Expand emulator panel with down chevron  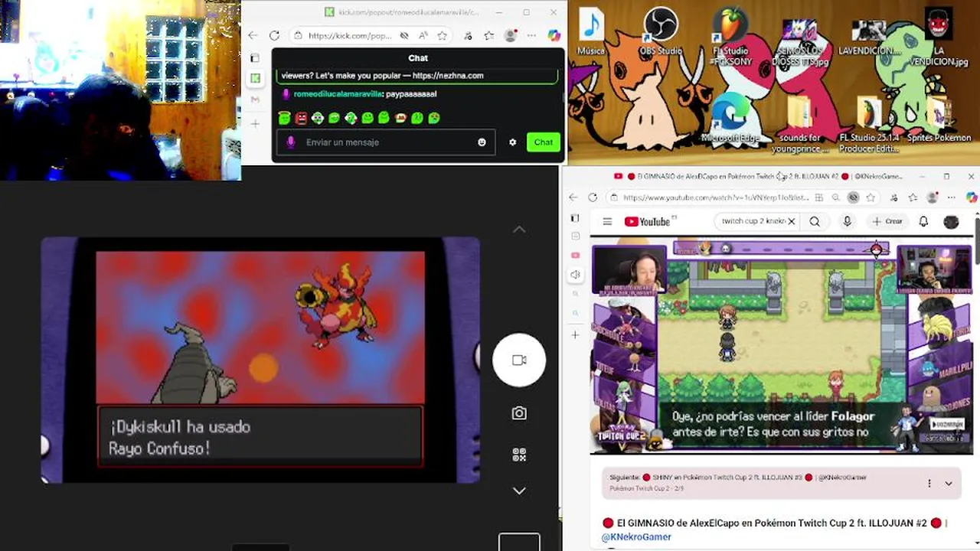coord(519,491)
